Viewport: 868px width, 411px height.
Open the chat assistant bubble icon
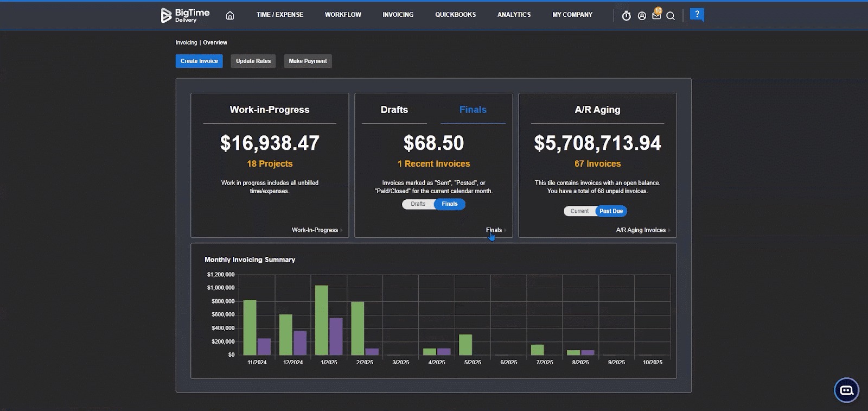[x=846, y=390]
